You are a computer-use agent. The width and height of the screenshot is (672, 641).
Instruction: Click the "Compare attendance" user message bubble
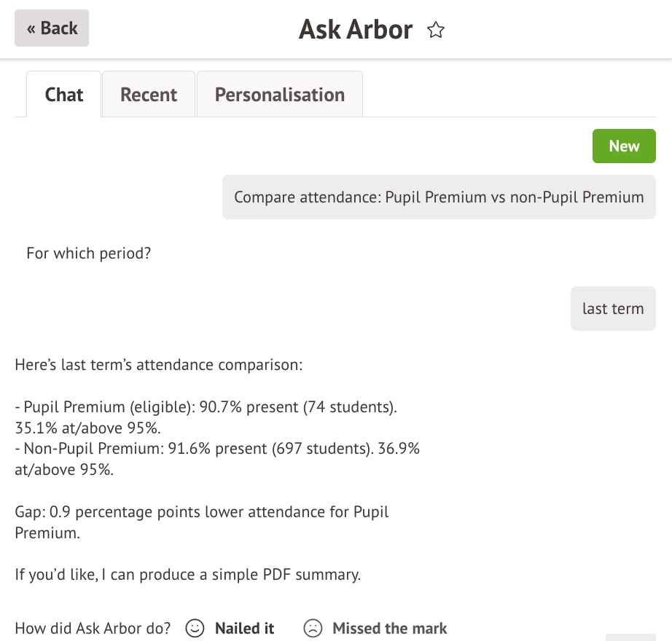tap(439, 197)
